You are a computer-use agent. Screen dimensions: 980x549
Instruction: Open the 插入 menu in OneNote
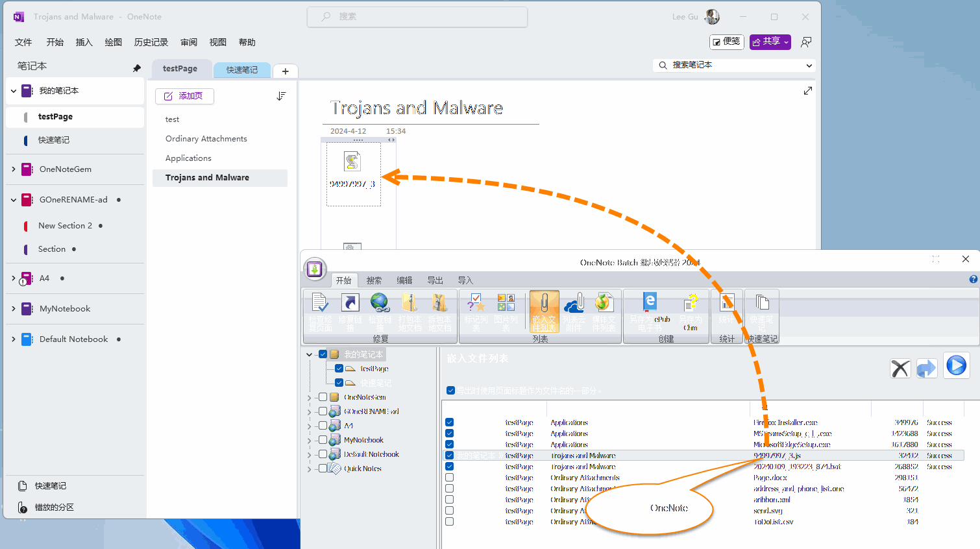click(x=84, y=42)
